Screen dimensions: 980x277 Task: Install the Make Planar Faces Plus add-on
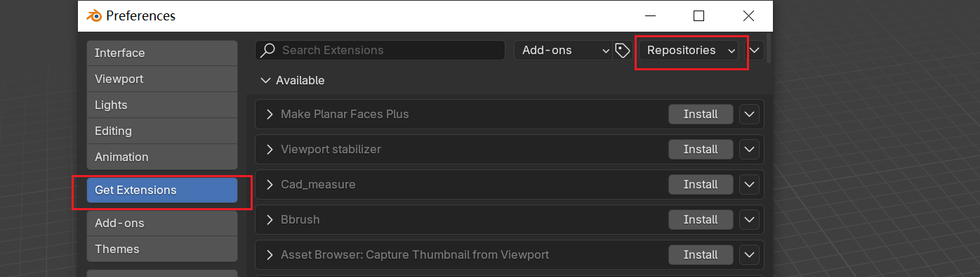click(701, 114)
